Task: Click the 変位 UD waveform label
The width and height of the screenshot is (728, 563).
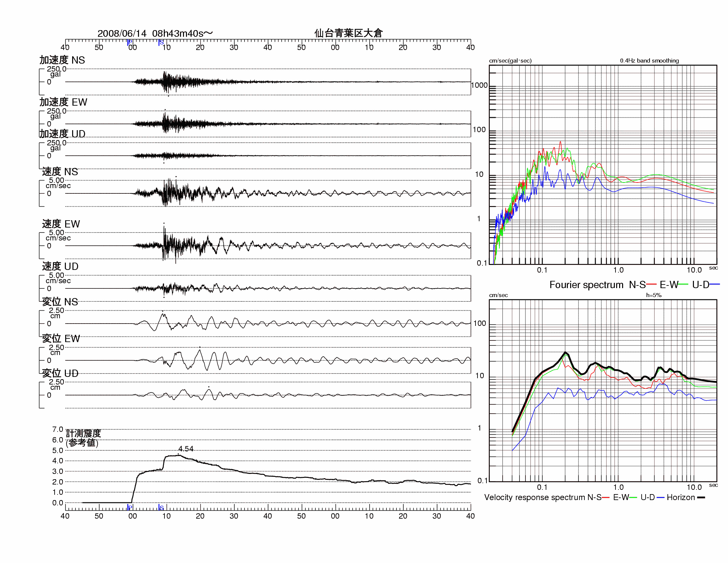Action: [x=60, y=373]
